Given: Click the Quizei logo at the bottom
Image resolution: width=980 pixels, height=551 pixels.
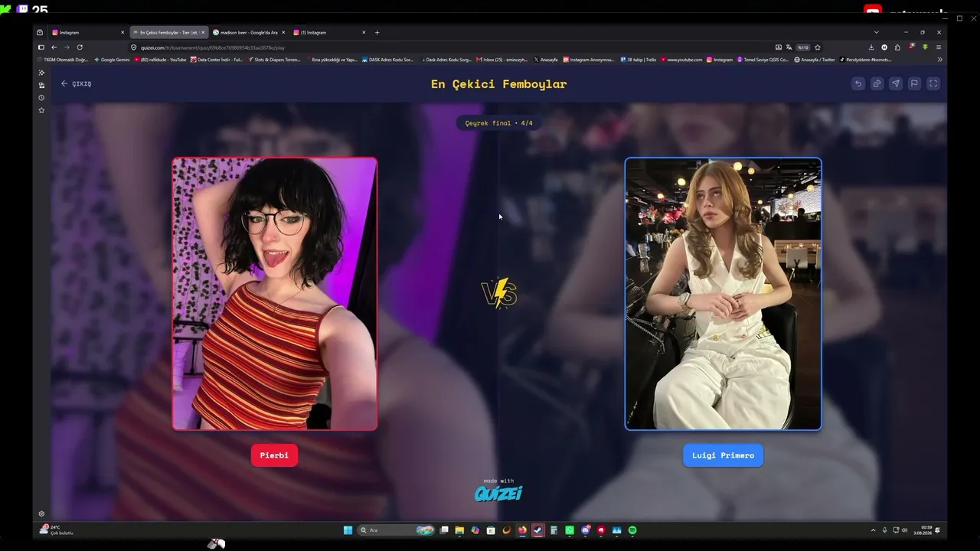Looking at the screenshot, I should tap(498, 493).
